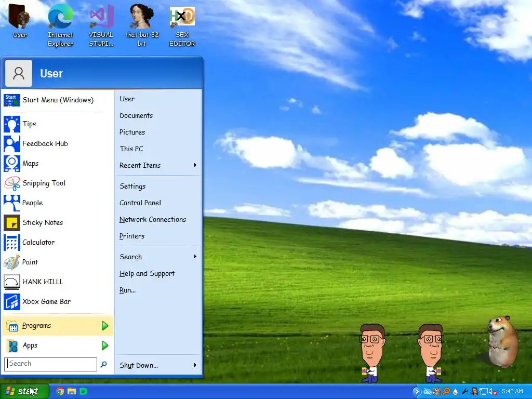This screenshot has height=399, width=532.
Task: Click the magnifier search button beside Search box
Action: pyautogui.click(x=104, y=364)
